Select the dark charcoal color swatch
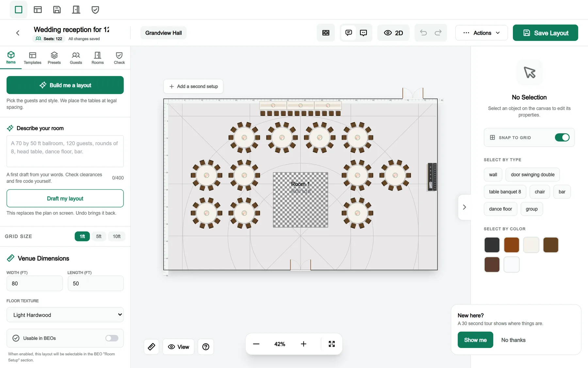The width and height of the screenshot is (588, 368). tap(492, 245)
